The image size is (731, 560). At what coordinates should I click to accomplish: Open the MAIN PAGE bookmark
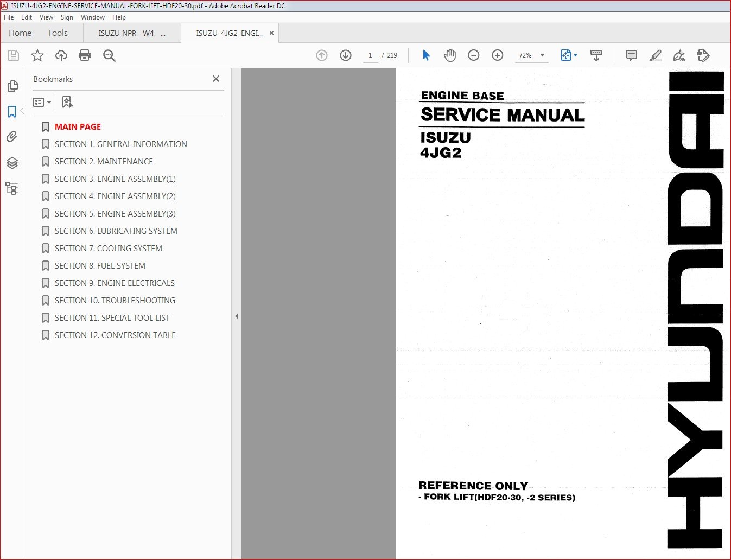coord(78,126)
